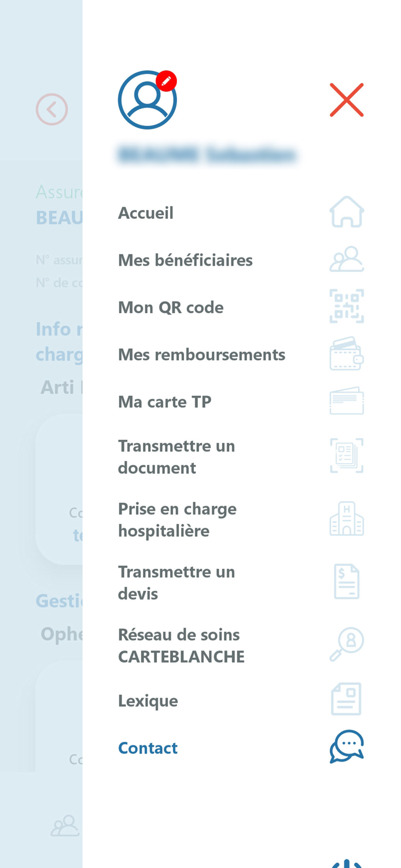Tap the Lexique document icon
The image size is (401, 868).
click(x=347, y=698)
